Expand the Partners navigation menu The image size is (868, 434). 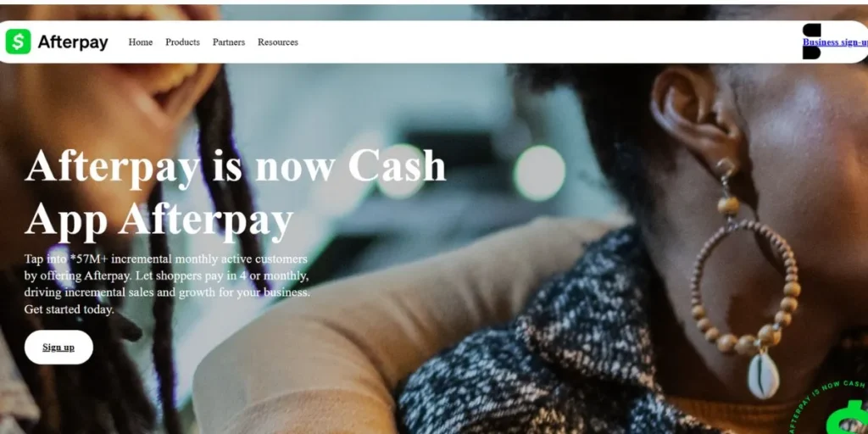click(229, 42)
